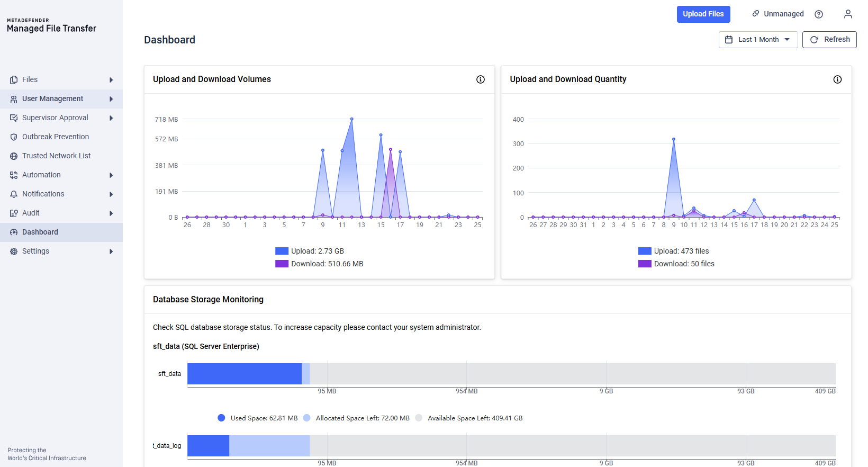This screenshot has height=467, width=868.
Task: Click the Unmanaged link status icon
Action: [756, 14]
